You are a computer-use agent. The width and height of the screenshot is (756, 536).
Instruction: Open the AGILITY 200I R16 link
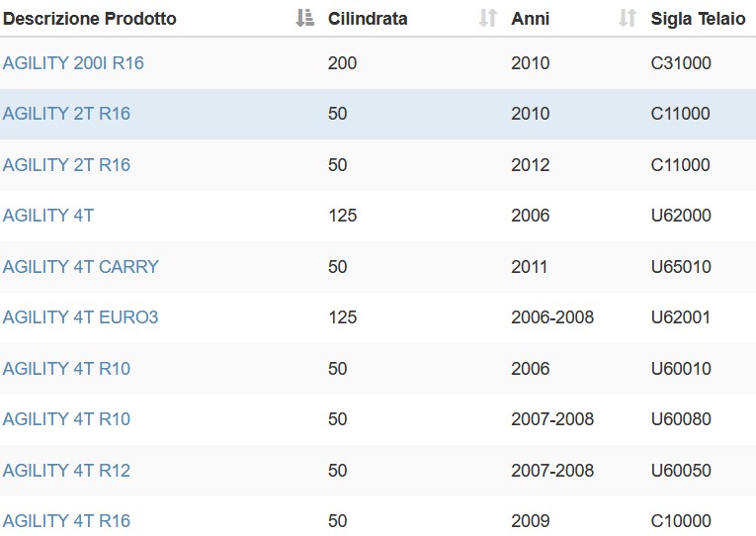pyautogui.click(x=73, y=63)
